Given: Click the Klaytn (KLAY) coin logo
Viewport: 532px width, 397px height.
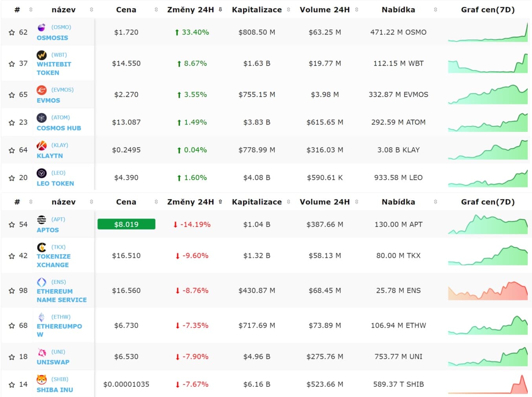Looking at the screenshot, I should click(42, 145).
